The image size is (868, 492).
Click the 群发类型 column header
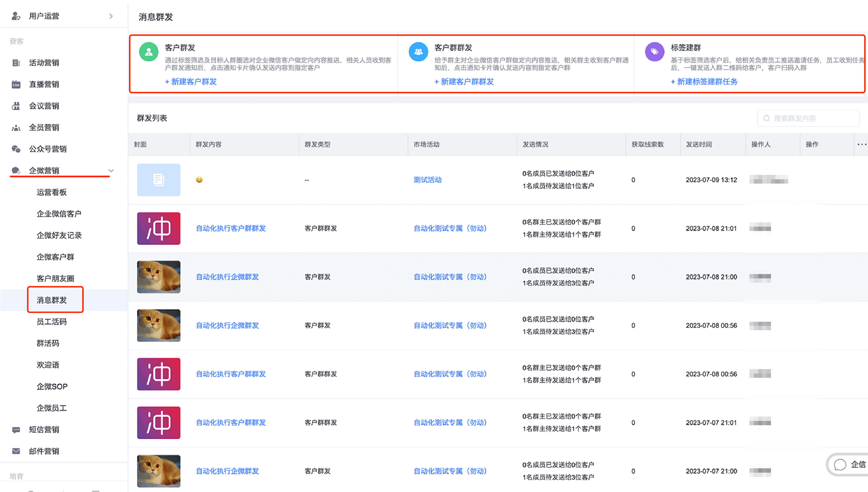point(318,144)
